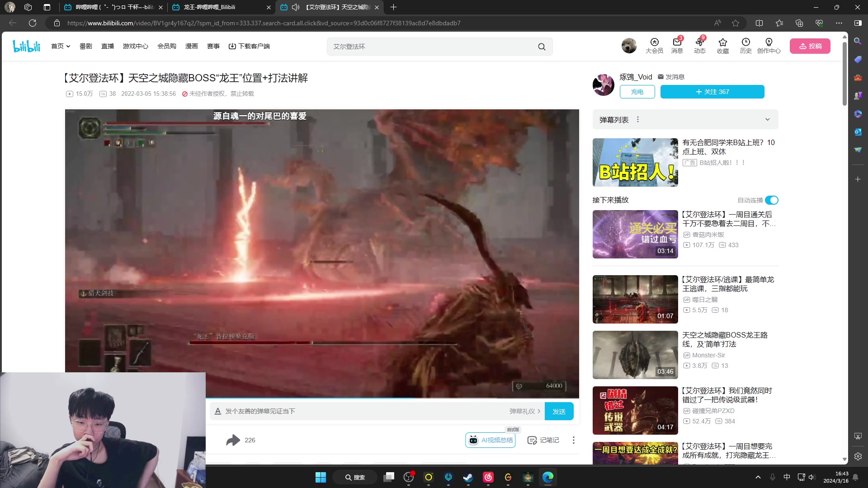Expand the 弹幕列表 danmaku list chevron
868x488 pixels.
[767, 120]
